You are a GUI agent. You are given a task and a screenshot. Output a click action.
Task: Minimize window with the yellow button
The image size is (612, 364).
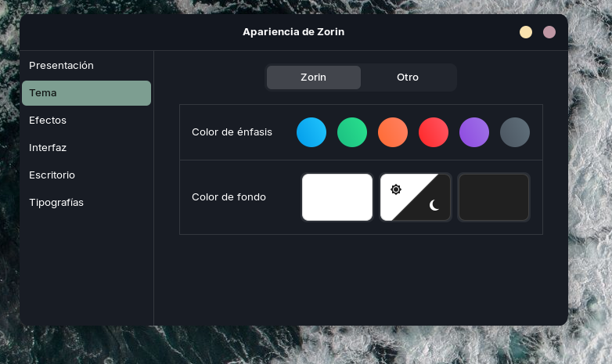click(x=526, y=32)
